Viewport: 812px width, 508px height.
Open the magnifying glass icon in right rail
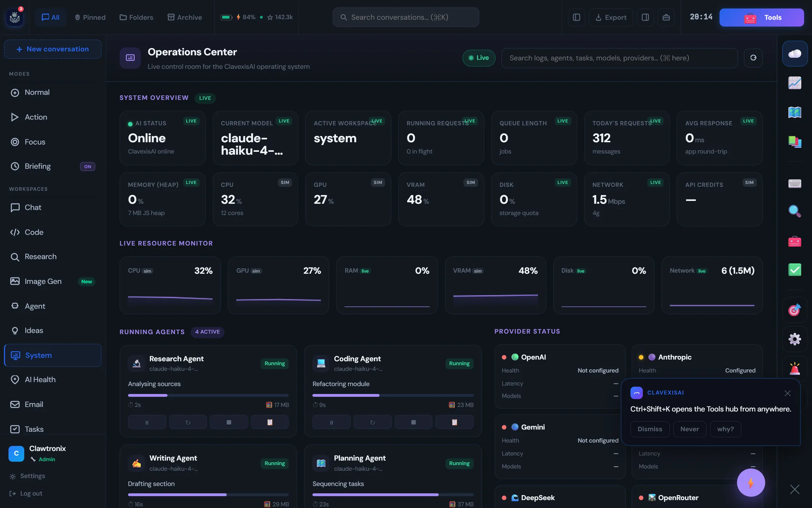pyautogui.click(x=795, y=211)
